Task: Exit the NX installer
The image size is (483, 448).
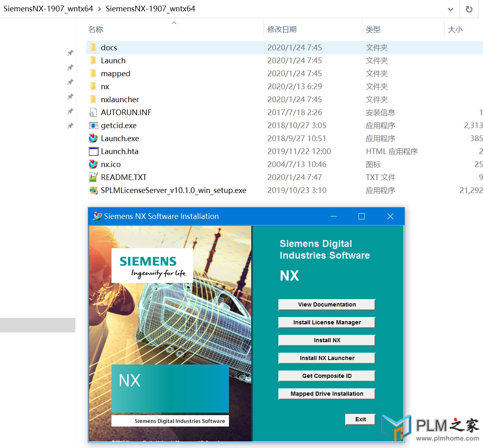Action: (360, 419)
